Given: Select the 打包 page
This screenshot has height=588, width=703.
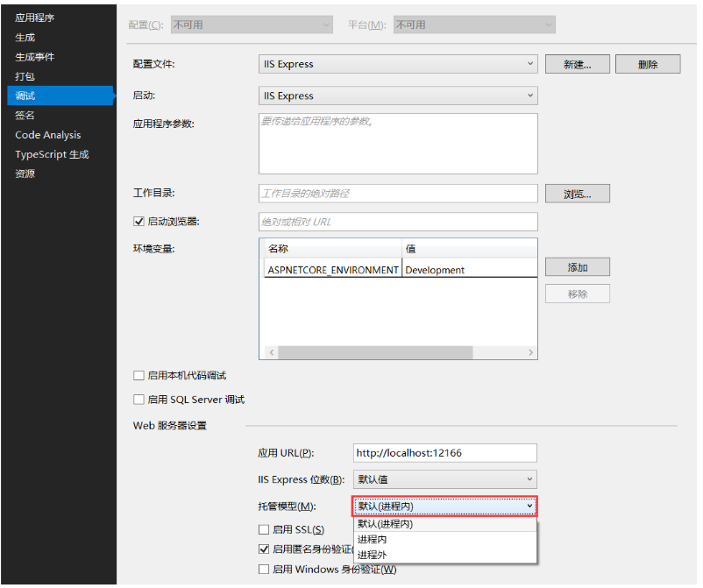Looking at the screenshot, I should coord(25,76).
